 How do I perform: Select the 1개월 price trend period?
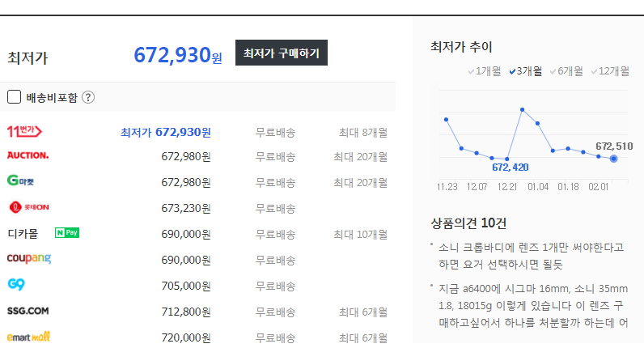pos(485,71)
